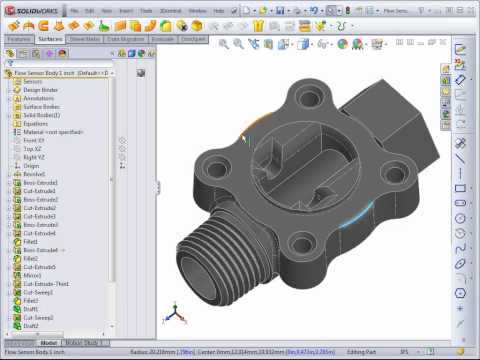Select the Corner Rectangle sketch tool

(460, 188)
